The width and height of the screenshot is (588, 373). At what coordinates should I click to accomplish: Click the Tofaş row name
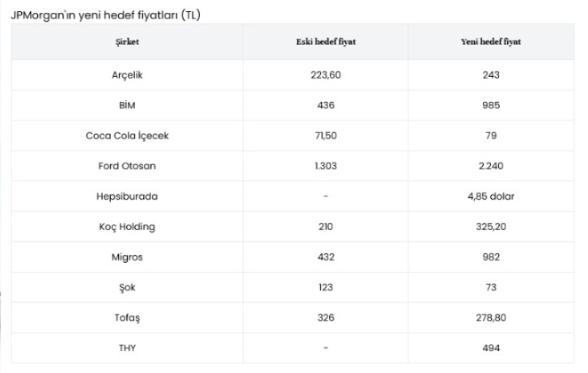128,317
